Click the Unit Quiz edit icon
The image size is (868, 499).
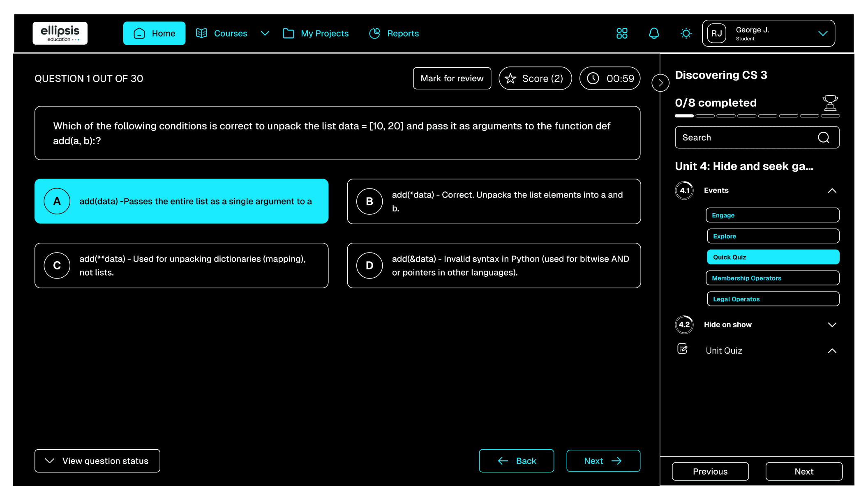point(682,349)
